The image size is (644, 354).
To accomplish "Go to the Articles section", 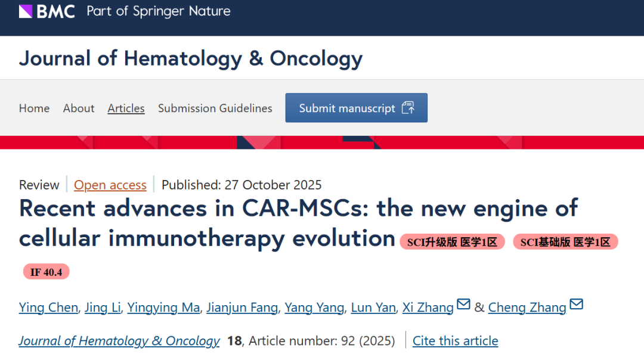I will pyautogui.click(x=126, y=108).
